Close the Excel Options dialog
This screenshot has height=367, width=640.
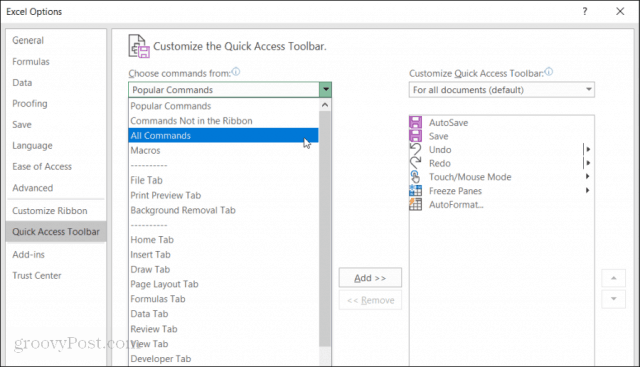click(620, 11)
